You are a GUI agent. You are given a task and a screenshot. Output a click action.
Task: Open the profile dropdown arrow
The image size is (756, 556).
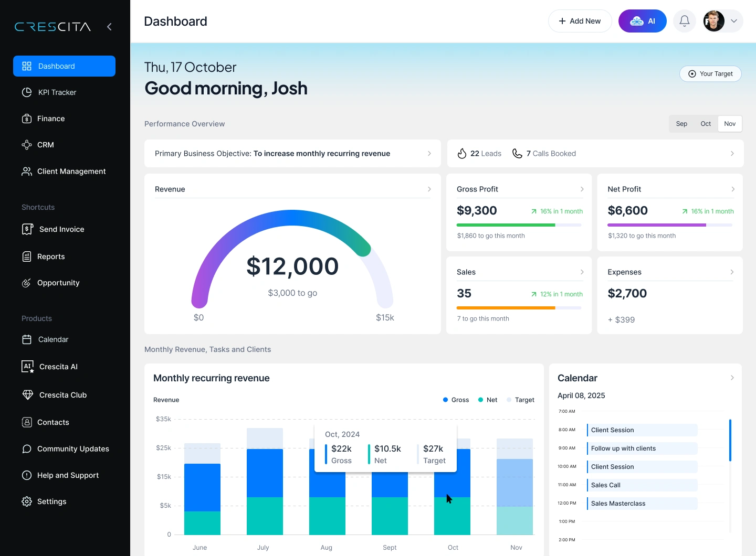(x=734, y=21)
